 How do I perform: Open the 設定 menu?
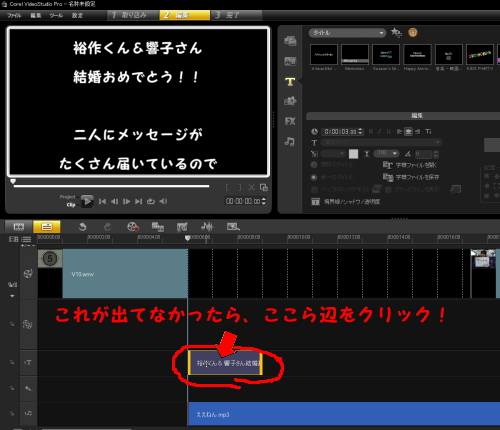77,15
